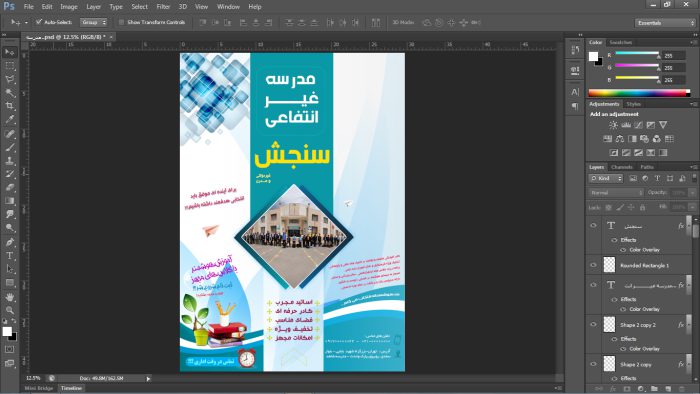Hide the Shape 2 copy 2 layer

pyautogui.click(x=593, y=324)
